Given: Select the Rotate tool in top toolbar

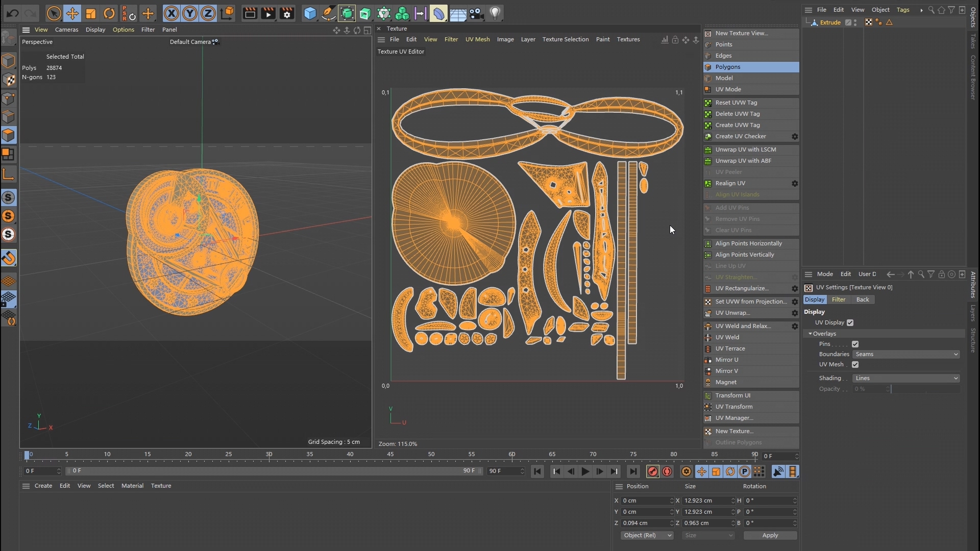Looking at the screenshot, I should coord(109,14).
